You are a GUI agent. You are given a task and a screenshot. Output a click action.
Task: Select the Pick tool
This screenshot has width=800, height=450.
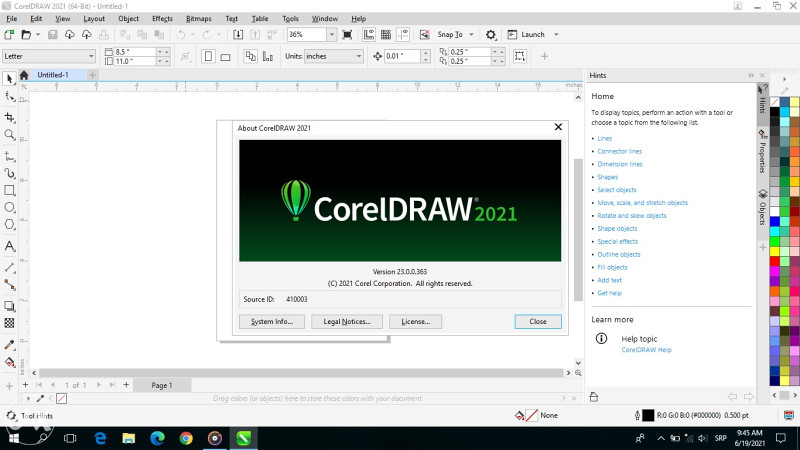(9, 79)
